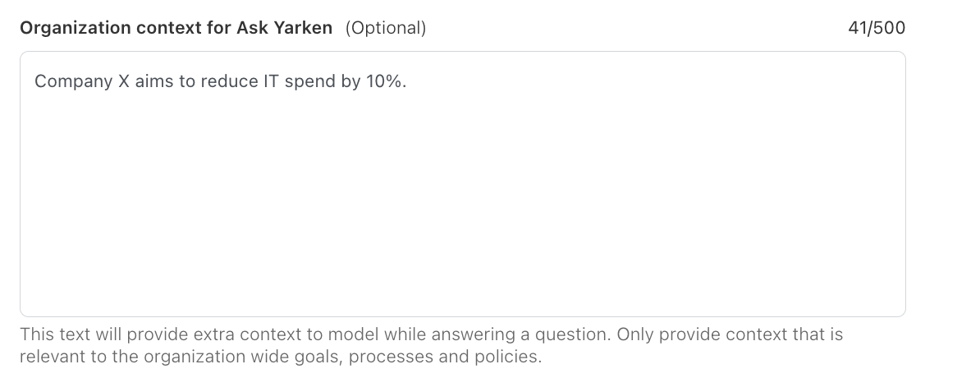Viewport: 980px width, 378px height.
Task: Click "This text will provide extra context" hint
Action: [156, 334]
